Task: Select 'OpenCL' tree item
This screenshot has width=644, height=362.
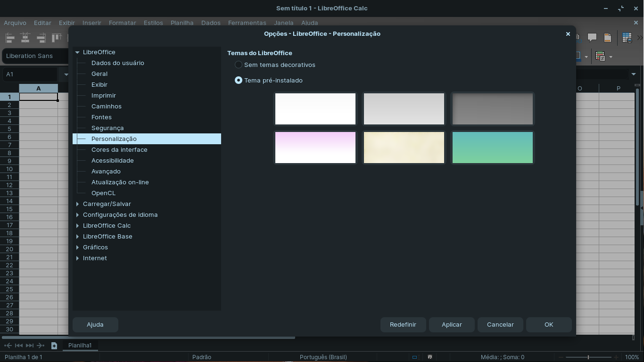Action: [103, 193]
